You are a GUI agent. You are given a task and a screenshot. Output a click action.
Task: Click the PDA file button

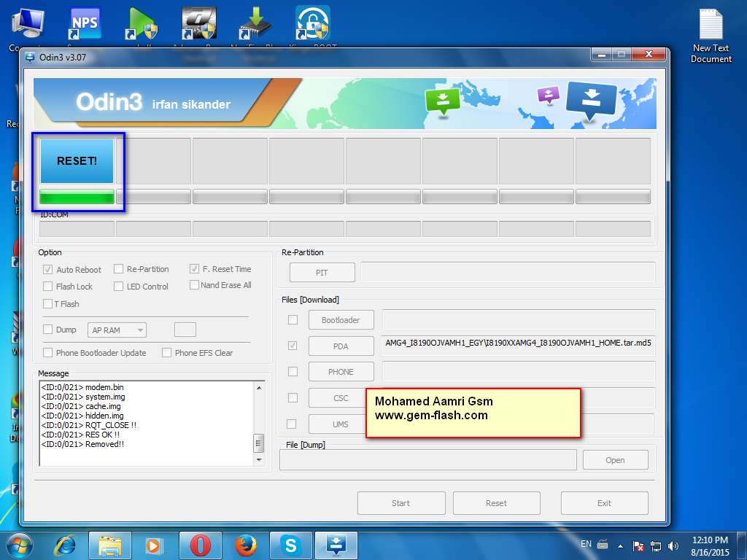(x=341, y=346)
